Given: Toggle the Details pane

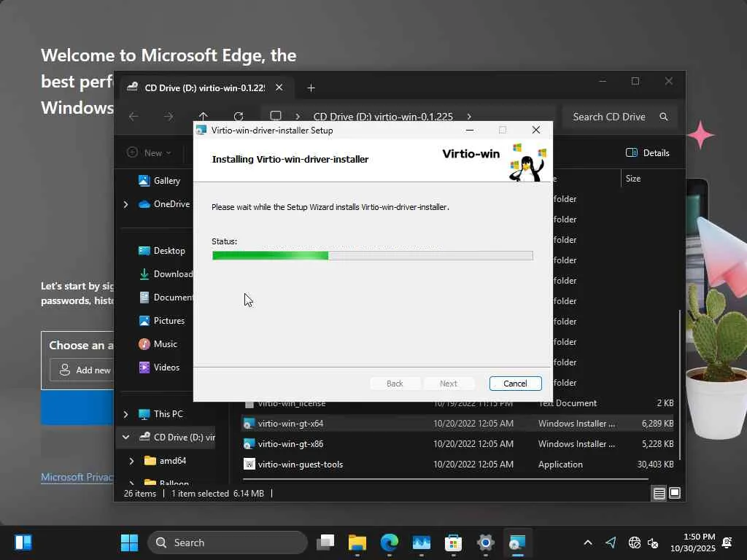Looking at the screenshot, I should point(648,153).
